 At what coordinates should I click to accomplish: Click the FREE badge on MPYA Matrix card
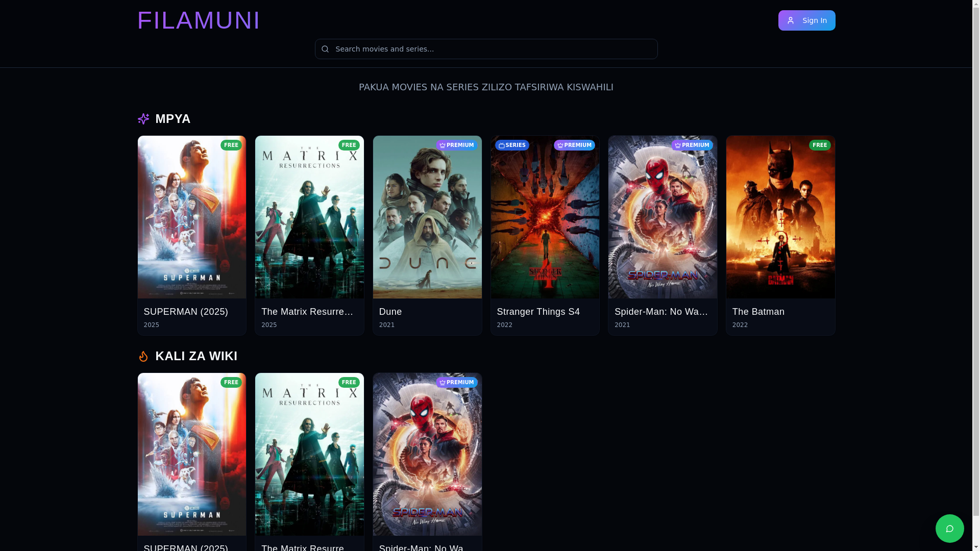(349, 145)
